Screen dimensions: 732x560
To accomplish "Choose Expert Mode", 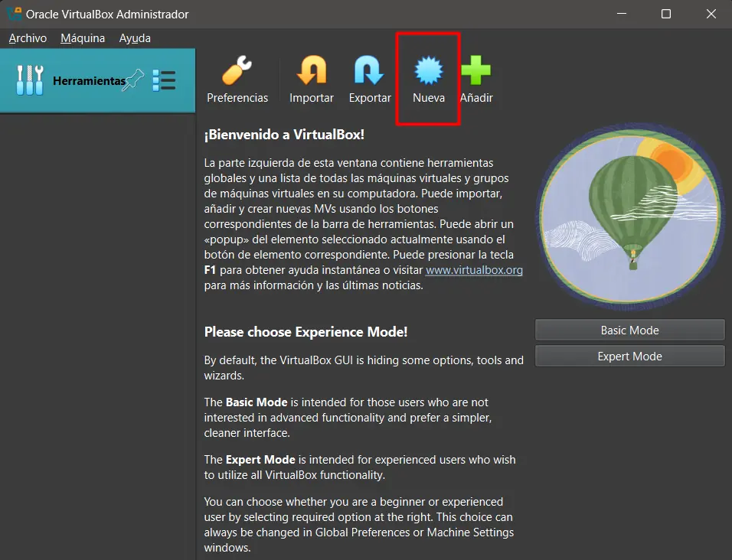I will tap(629, 357).
